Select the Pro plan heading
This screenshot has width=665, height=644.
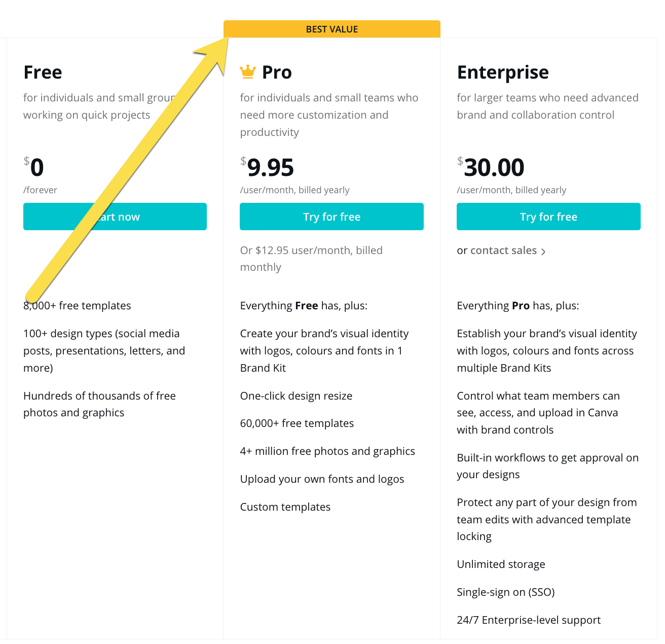(277, 72)
